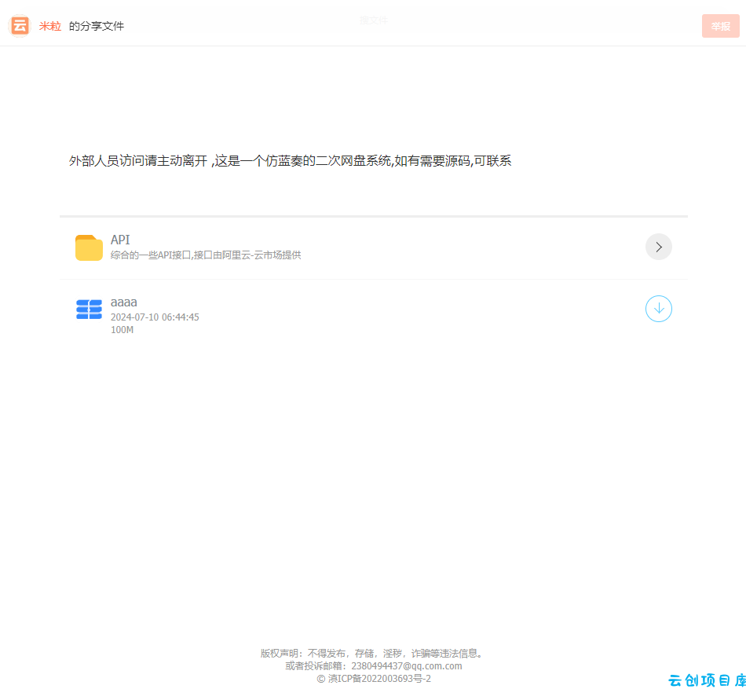
Task: Click the 外部人员访问 announcement text
Action: (x=291, y=161)
